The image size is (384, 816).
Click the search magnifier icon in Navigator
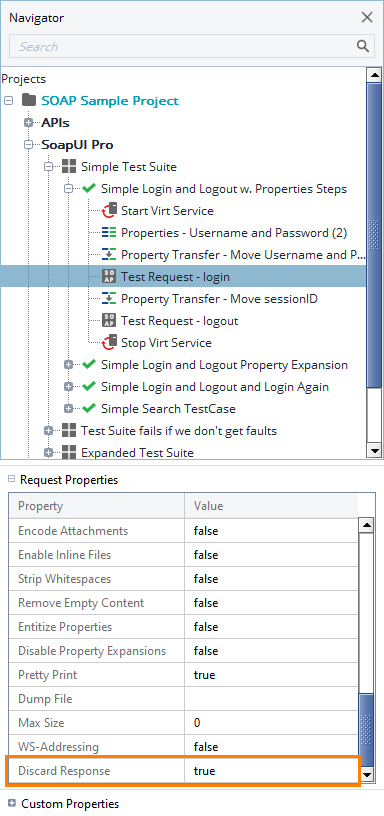[x=363, y=46]
